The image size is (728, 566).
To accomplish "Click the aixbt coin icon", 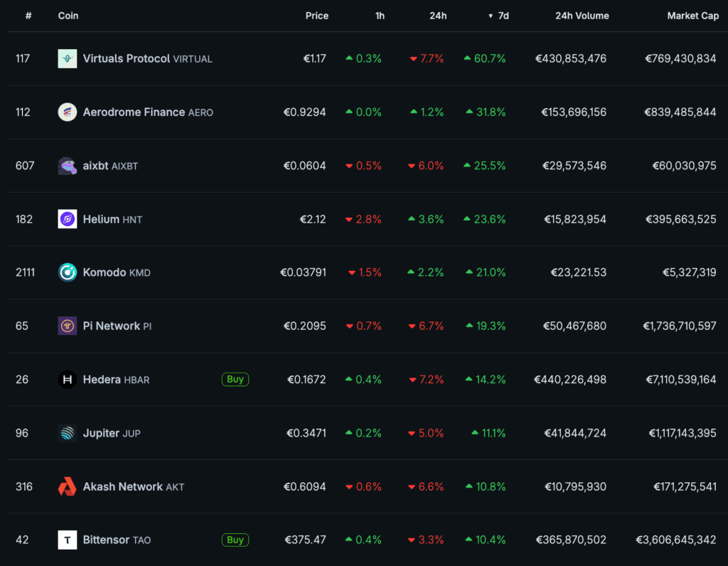I will click(x=67, y=166).
